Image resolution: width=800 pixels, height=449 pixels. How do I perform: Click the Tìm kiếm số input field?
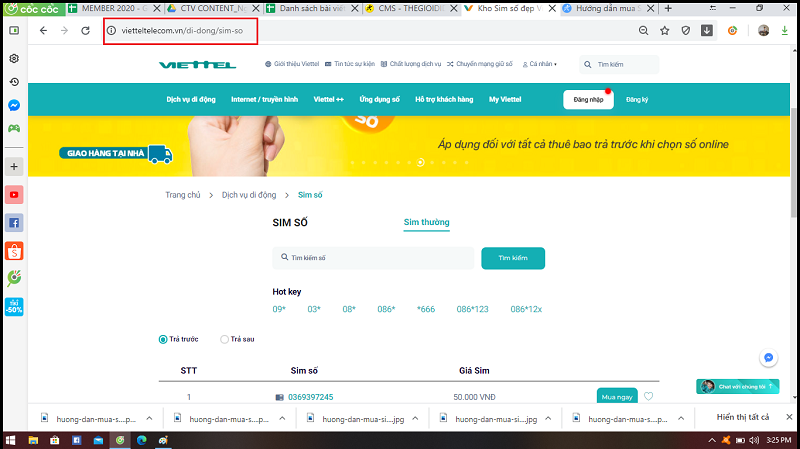(373, 258)
